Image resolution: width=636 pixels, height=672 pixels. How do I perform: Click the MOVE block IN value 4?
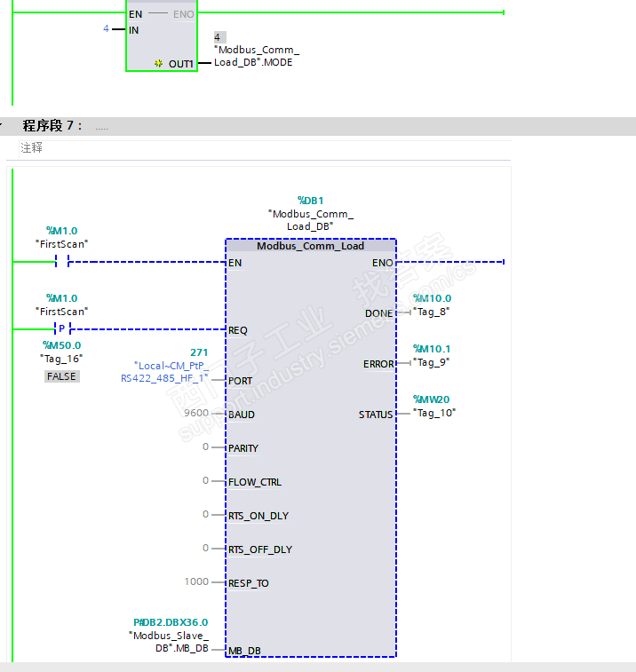pos(106,28)
